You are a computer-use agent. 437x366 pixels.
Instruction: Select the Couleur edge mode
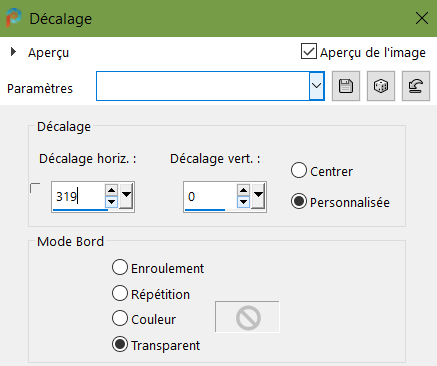click(x=120, y=318)
